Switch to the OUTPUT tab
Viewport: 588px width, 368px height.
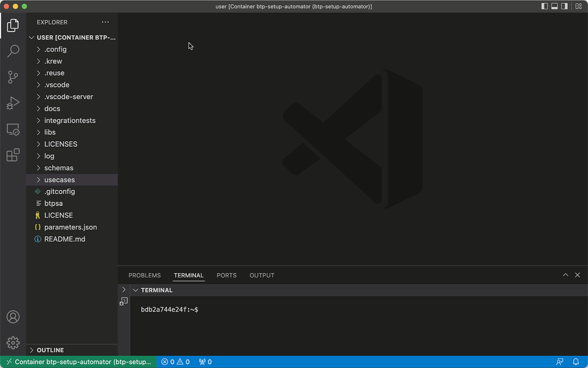(x=262, y=275)
